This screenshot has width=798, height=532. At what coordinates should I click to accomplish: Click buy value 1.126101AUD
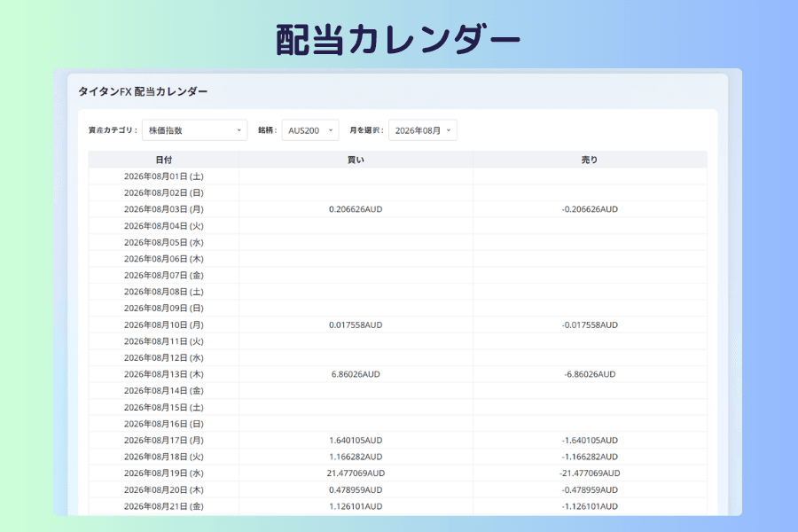coord(356,506)
